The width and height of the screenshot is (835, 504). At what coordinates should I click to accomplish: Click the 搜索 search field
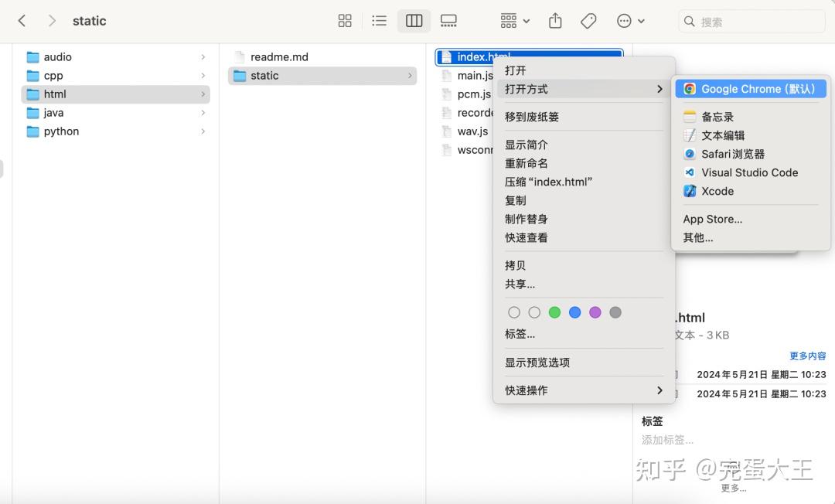coord(750,21)
